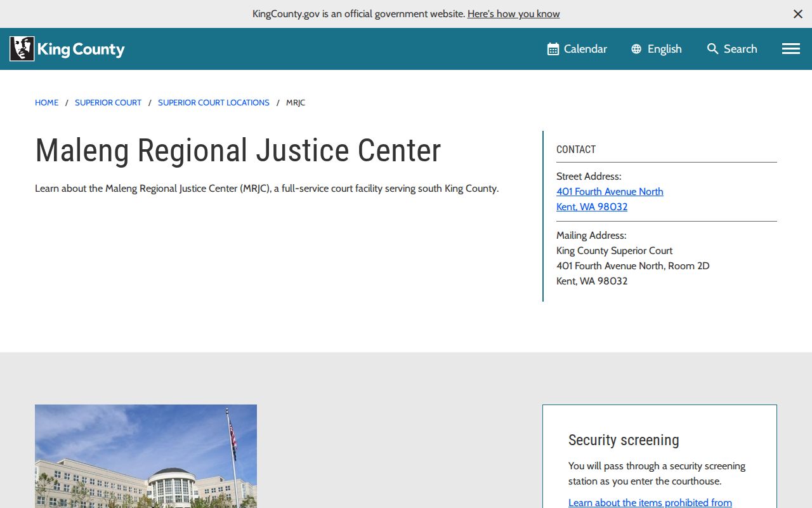Dismiss the official website banner
812x508 pixels.
(798, 14)
